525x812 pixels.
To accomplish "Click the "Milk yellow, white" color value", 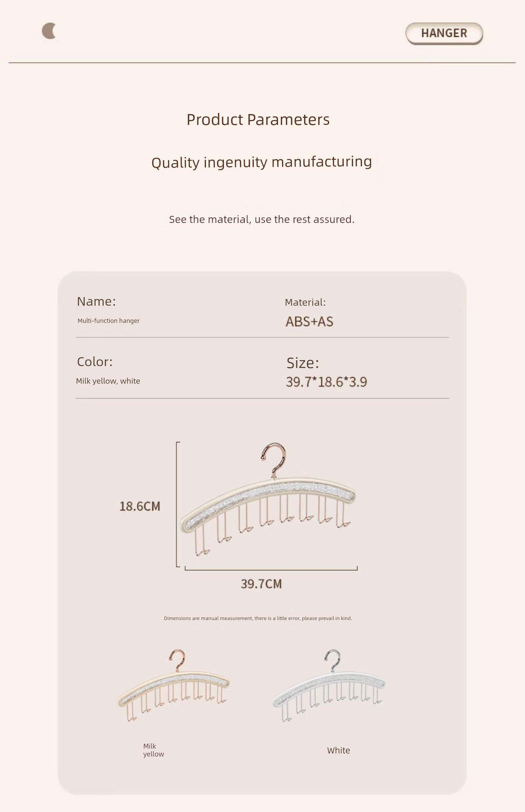I will pos(108,381).
